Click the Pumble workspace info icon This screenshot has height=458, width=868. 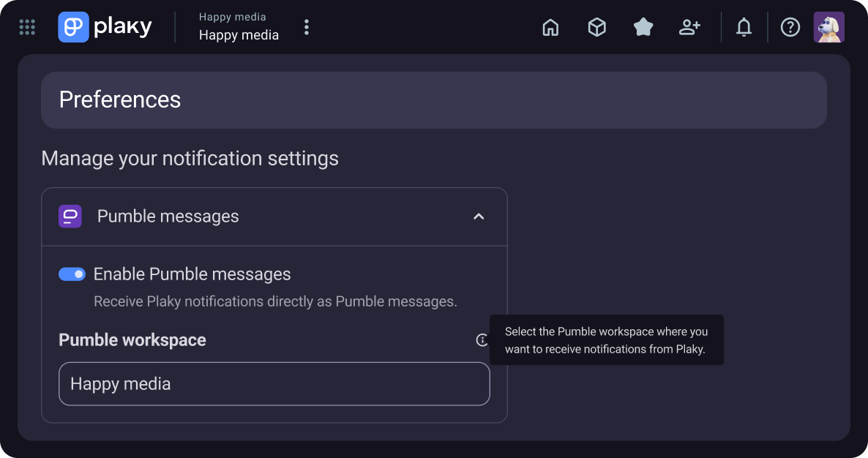(x=482, y=339)
